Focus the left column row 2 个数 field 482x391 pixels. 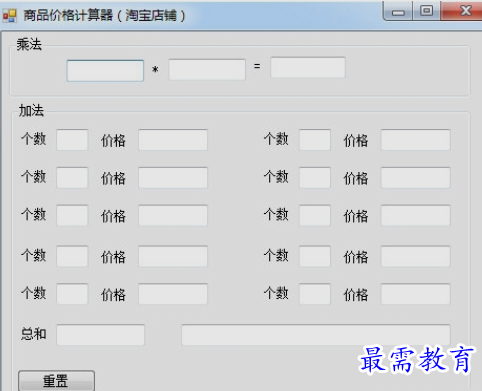72,178
